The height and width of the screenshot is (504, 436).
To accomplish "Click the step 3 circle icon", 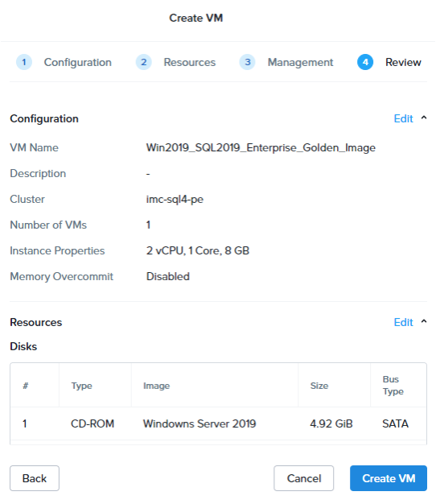I will click(248, 62).
